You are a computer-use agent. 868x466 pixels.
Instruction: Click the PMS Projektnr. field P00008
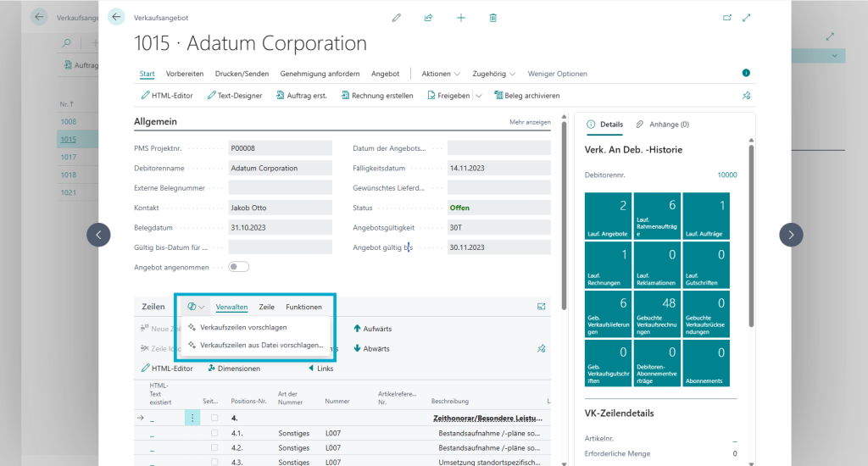point(280,148)
